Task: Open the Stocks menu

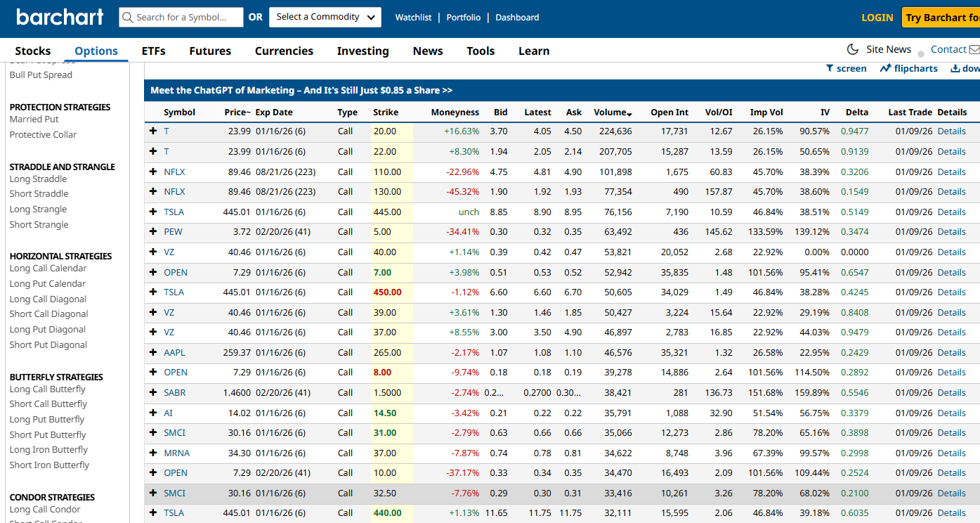Action: pyautogui.click(x=33, y=51)
